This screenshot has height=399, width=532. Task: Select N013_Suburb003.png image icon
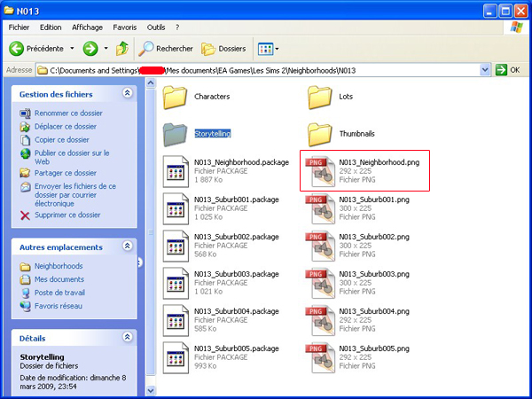click(320, 284)
